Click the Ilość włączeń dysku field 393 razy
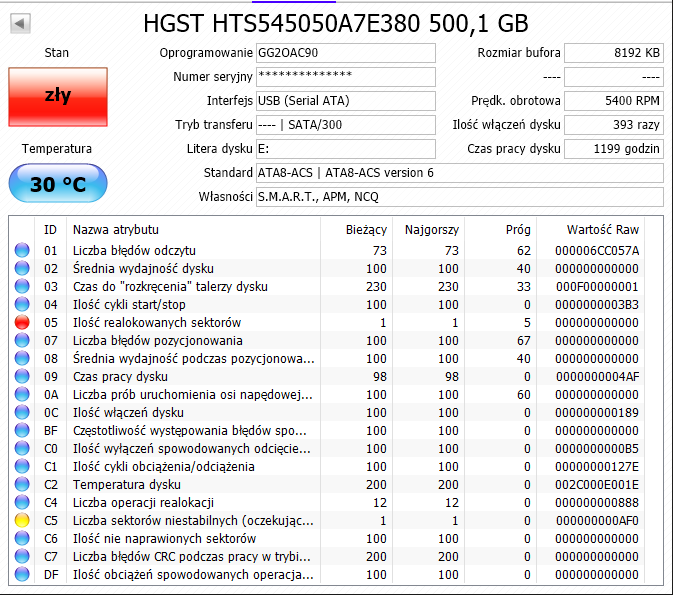The image size is (673, 595). [614, 125]
